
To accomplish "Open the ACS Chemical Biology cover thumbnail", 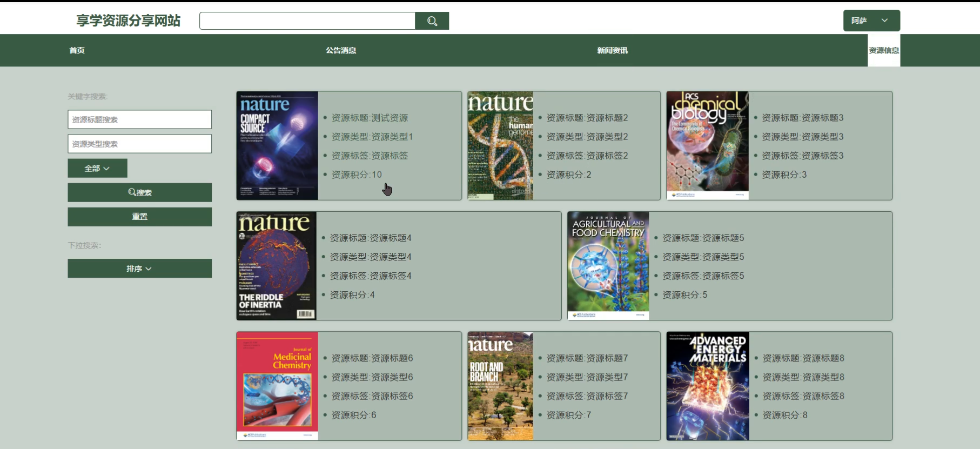I will click(708, 146).
